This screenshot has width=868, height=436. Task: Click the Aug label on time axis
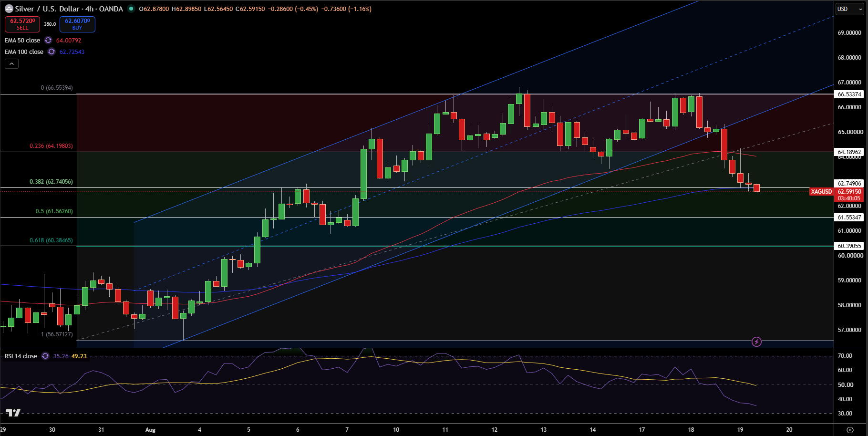(x=150, y=430)
